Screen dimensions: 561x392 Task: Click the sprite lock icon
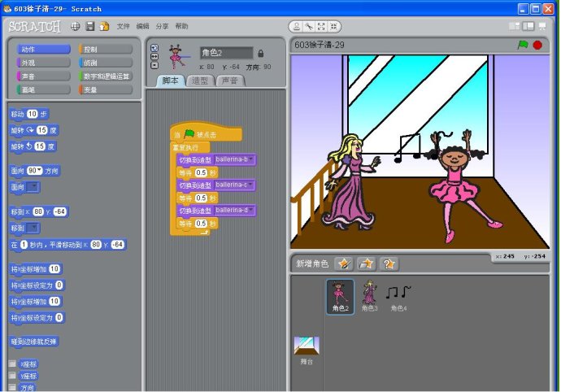[x=260, y=54]
